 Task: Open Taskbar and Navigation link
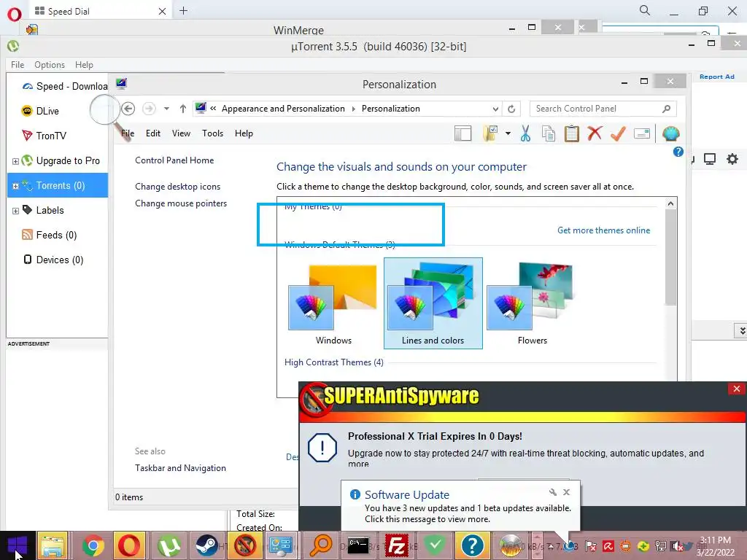pyautogui.click(x=181, y=468)
